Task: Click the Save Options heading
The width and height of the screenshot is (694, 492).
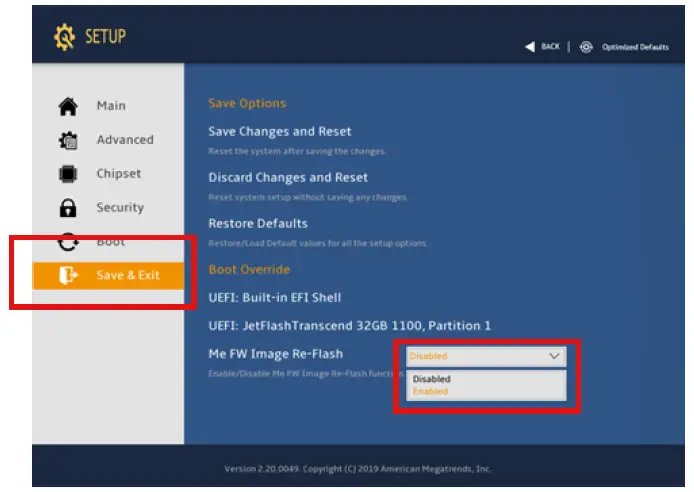Action: 247,104
